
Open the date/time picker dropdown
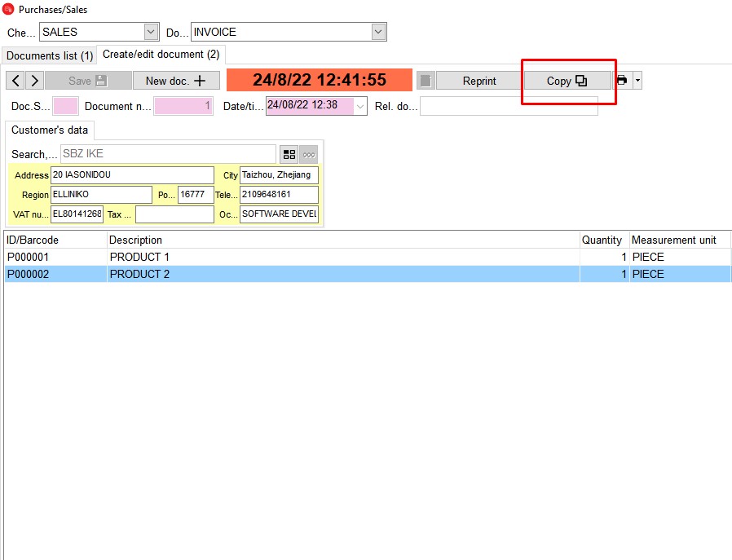360,106
